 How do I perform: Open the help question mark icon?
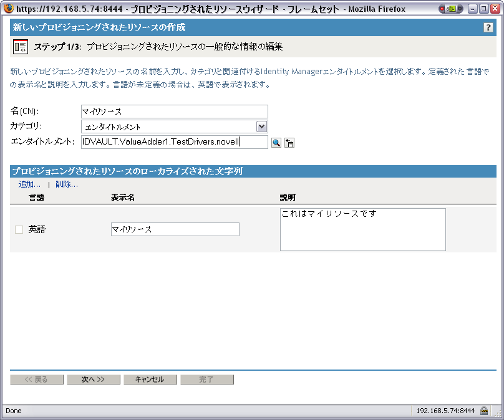[x=488, y=27]
